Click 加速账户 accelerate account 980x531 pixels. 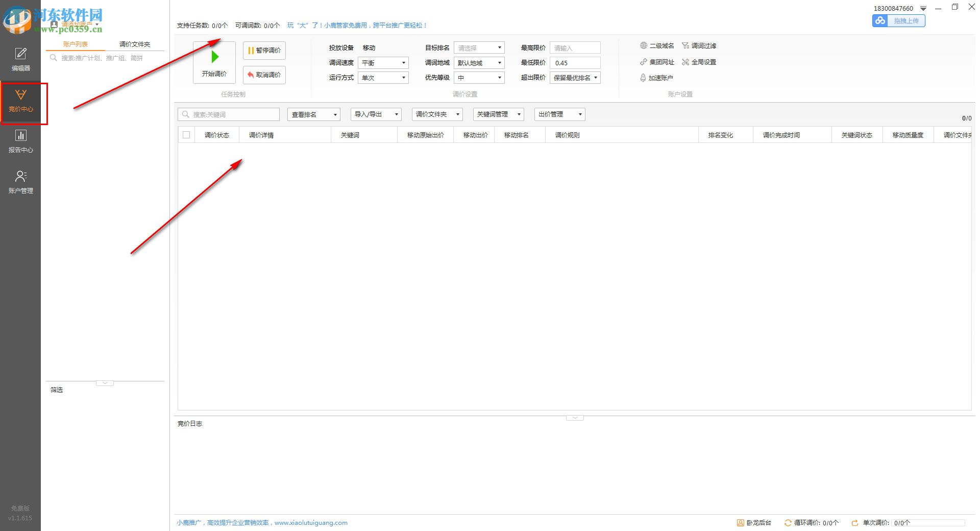[x=656, y=78]
